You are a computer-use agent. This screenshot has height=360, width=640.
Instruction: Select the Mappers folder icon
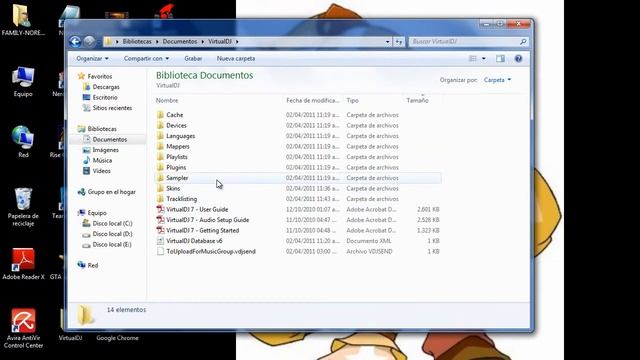(x=160, y=147)
